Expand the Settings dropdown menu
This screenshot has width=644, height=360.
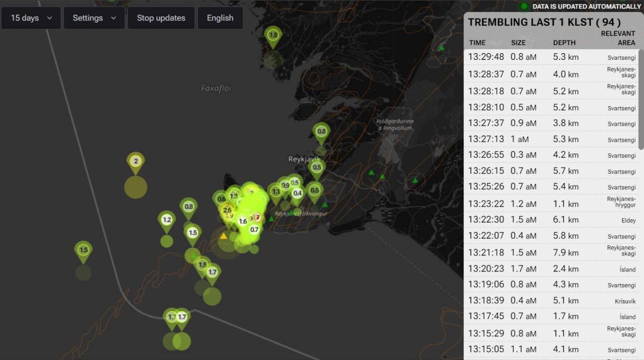pyautogui.click(x=94, y=18)
